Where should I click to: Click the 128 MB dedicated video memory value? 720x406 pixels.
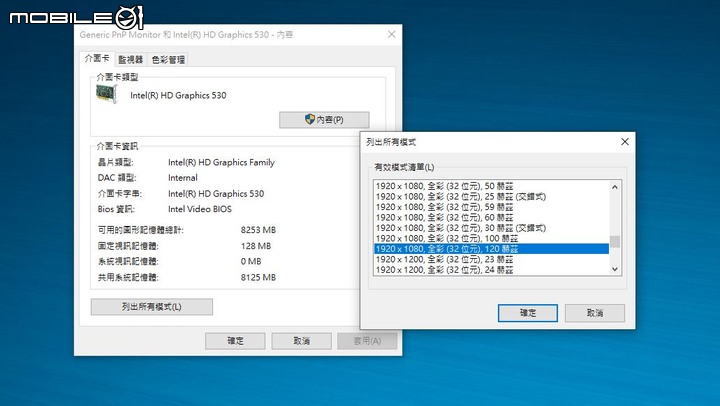pos(256,246)
